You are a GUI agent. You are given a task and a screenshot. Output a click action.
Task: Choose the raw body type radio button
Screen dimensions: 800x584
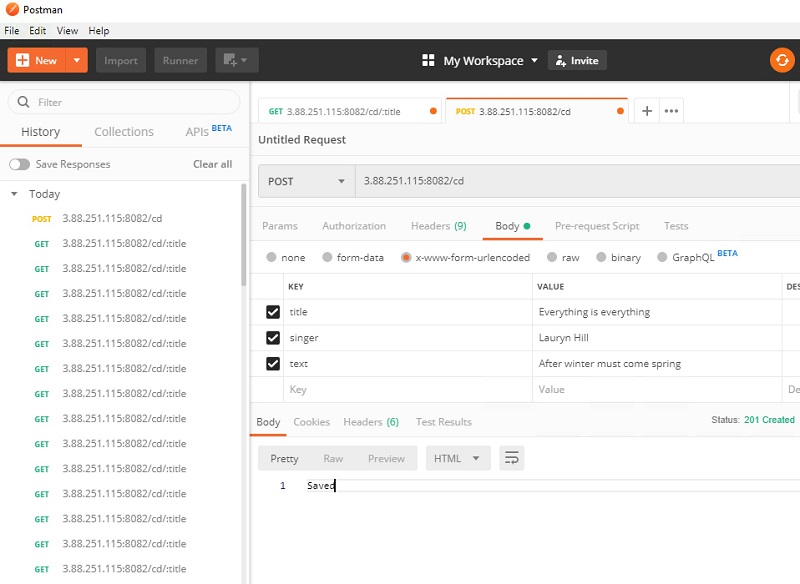552,257
